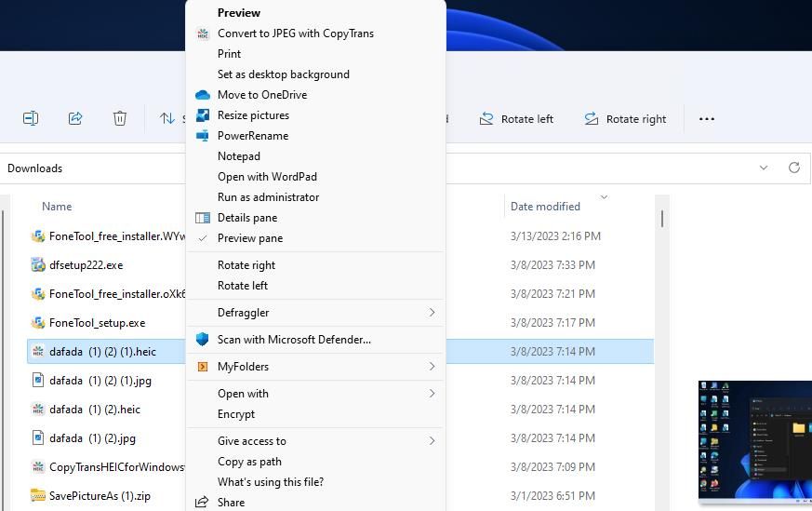The height and width of the screenshot is (511, 812).
Task: Click the CopyTransHEICforWindows file icon
Action: pos(38,467)
